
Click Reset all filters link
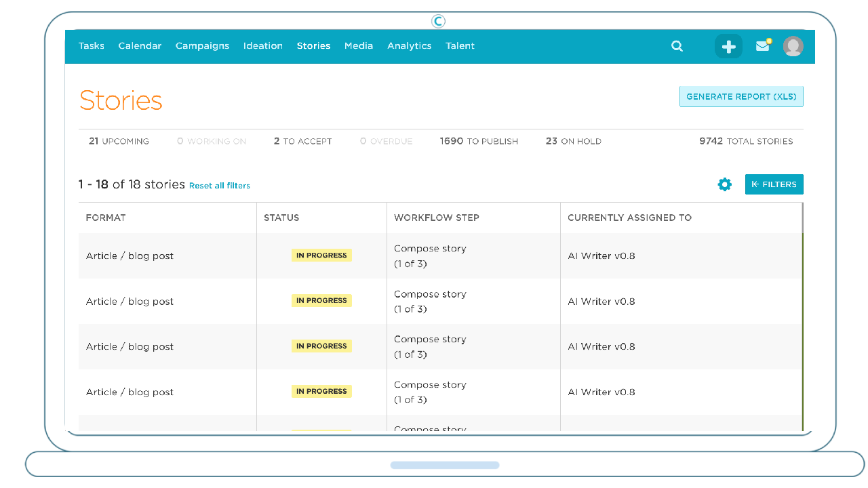click(219, 186)
